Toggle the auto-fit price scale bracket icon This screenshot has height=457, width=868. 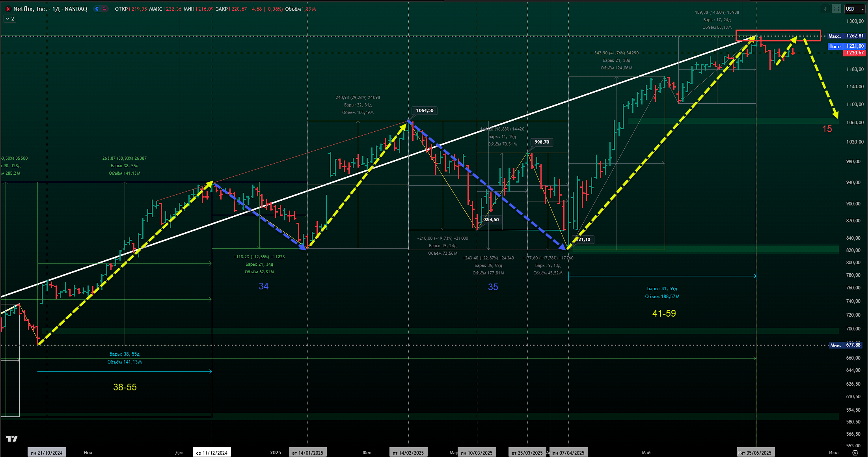[x=836, y=9]
